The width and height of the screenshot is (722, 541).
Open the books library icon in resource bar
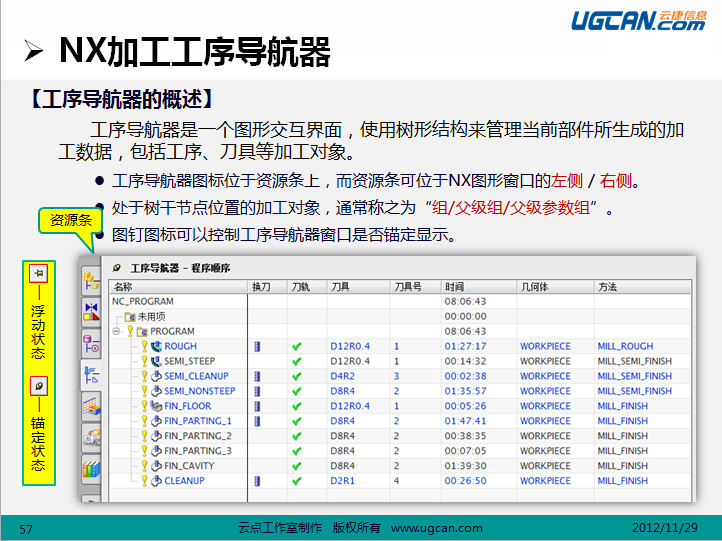(91, 466)
